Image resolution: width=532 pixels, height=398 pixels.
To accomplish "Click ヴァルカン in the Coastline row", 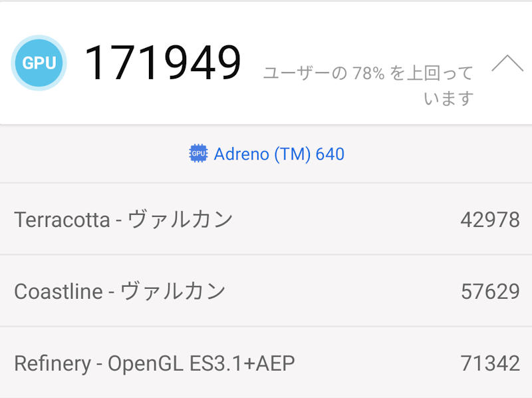I will point(173,291).
